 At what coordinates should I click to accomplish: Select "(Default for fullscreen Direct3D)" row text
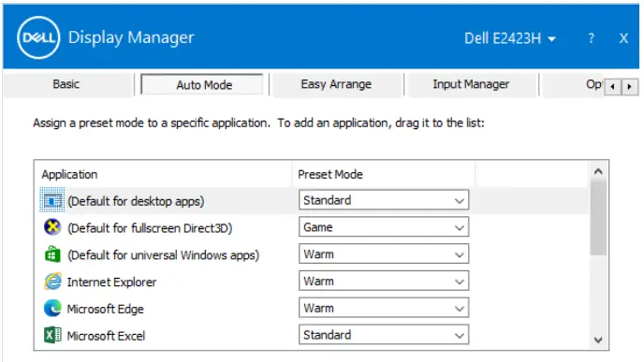click(x=150, y=228)
